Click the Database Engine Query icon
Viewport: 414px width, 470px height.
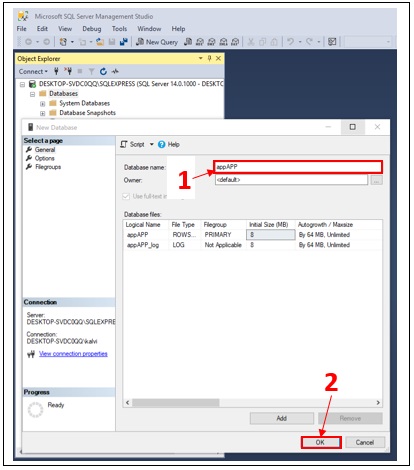pyautogui.click(x=188, y=42)
